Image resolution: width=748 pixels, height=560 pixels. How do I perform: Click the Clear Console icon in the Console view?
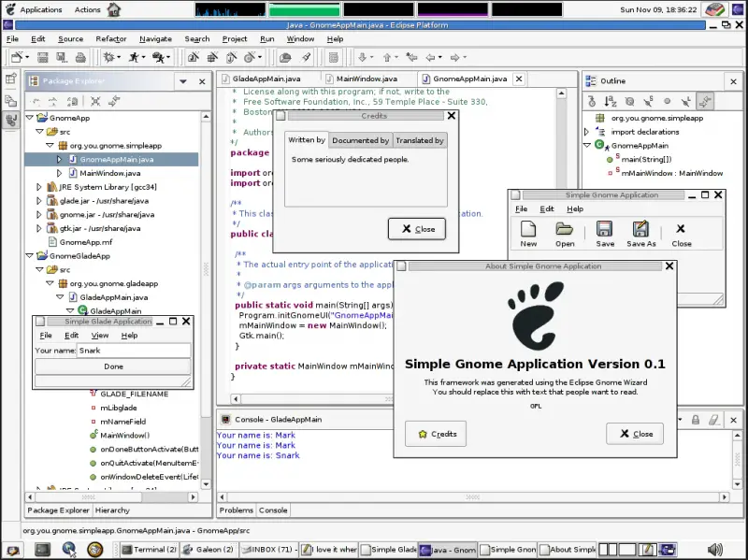pos(713,420)
